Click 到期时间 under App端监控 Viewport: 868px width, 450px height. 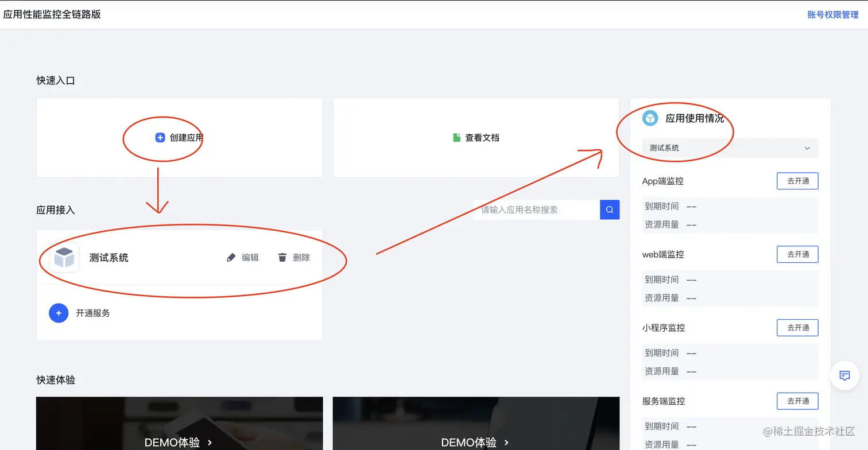[x=662, y=206]
